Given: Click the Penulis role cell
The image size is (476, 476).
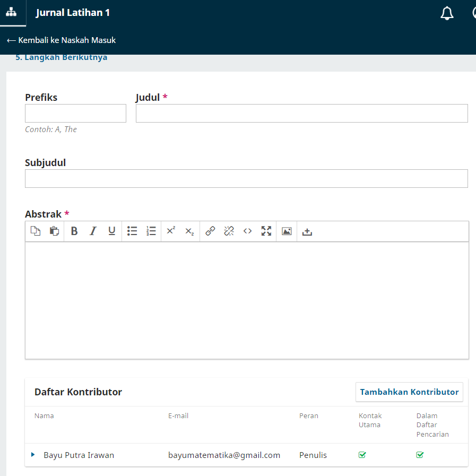Looking at the screenshot, I should (x=313, y=455).
